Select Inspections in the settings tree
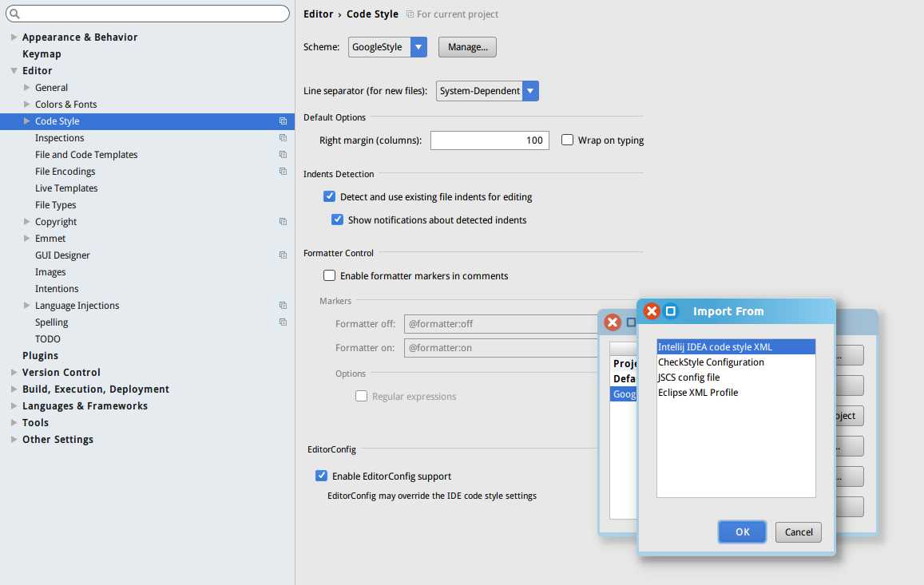 point(60,138)
